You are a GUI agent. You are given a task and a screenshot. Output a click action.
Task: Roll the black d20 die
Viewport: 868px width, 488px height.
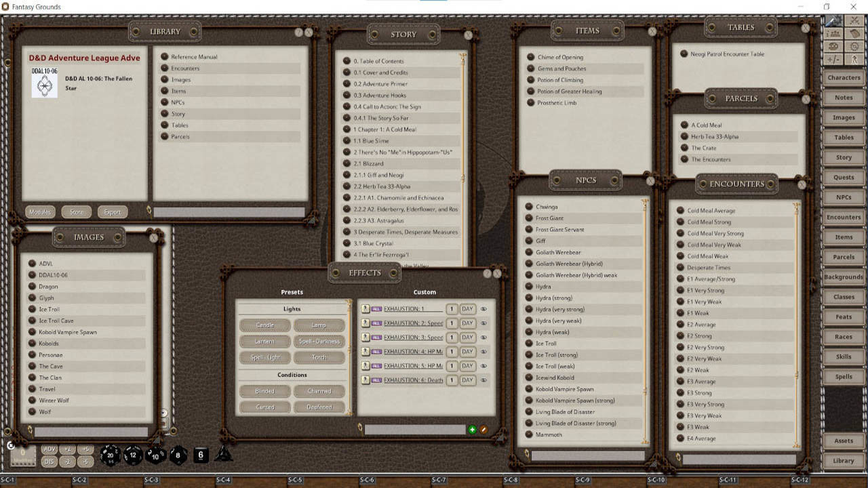tap(110, 455)
